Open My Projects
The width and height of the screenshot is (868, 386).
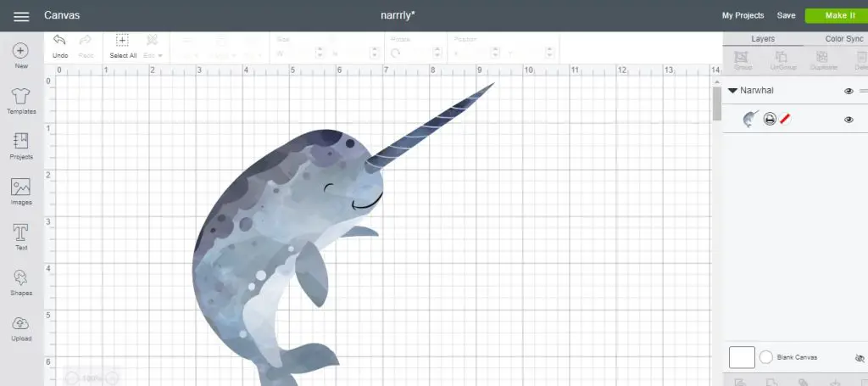pyautogui.click(x=743, y=15)
